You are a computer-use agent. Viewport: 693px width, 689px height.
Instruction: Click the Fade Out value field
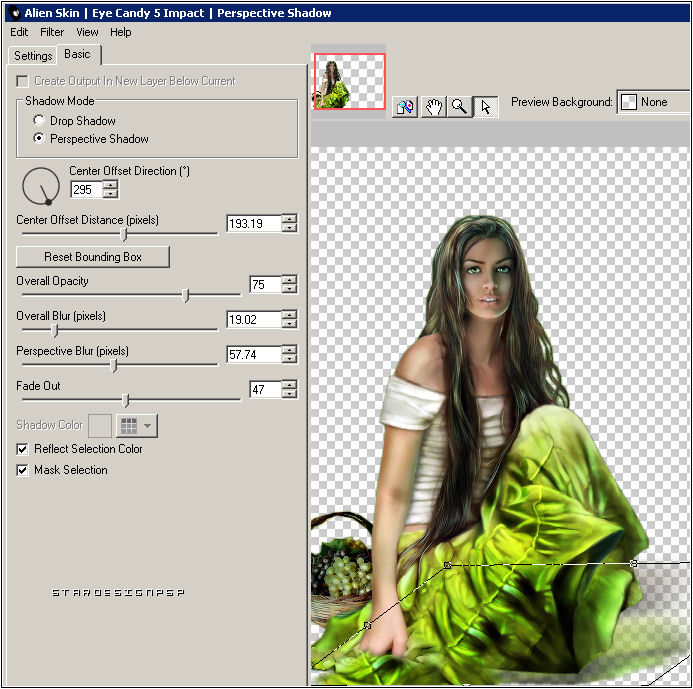pos(265,389)
